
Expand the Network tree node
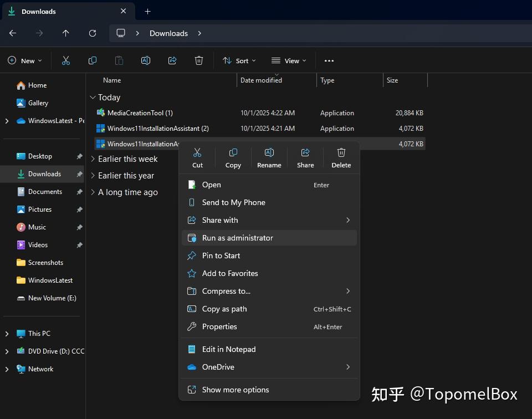pyautogui.click(x=7, y=369)
